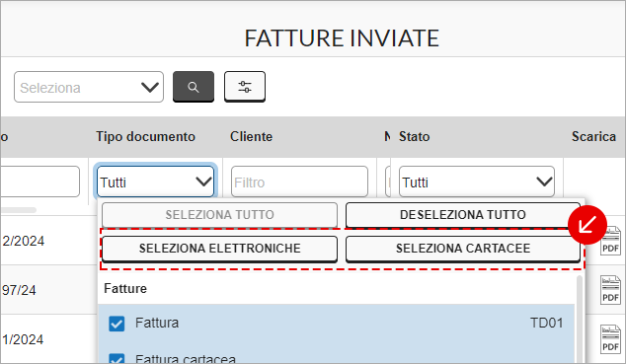The image size is (626, 364).
Task: Click the Seleziona Elettroniche button
Action: pos(219,249)
